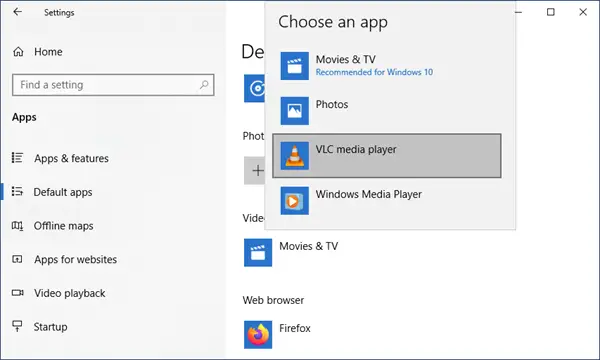Go back using the Settings back arrow

[x=18, y=12]
